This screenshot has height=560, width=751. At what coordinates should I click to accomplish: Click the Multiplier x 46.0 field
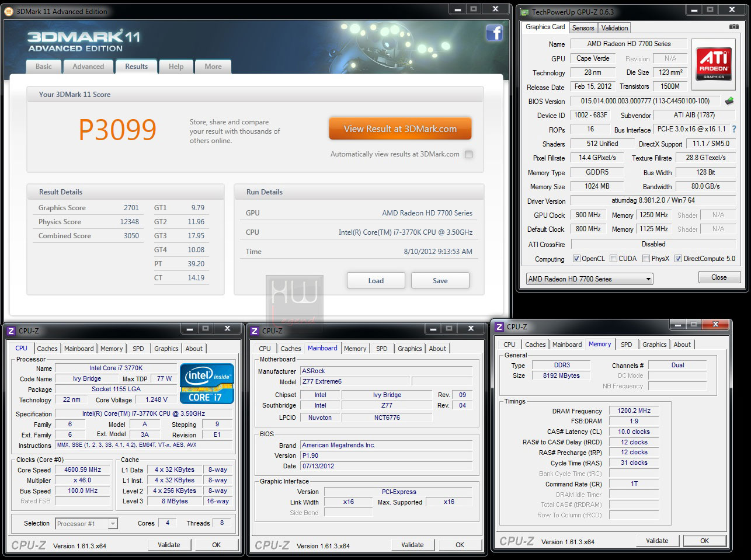pyautogui.click(x=83, y=480)
